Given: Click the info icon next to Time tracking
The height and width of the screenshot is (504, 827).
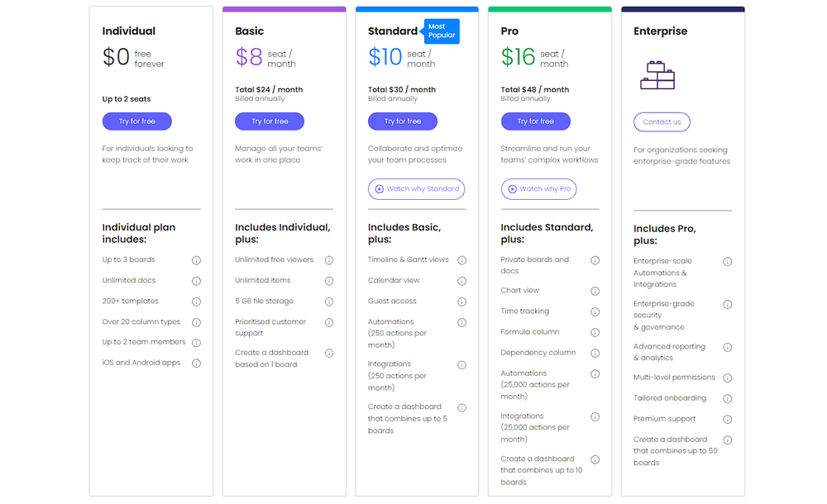Looking at the screenshot, I should pyautogui.click(x=595, y=311).
